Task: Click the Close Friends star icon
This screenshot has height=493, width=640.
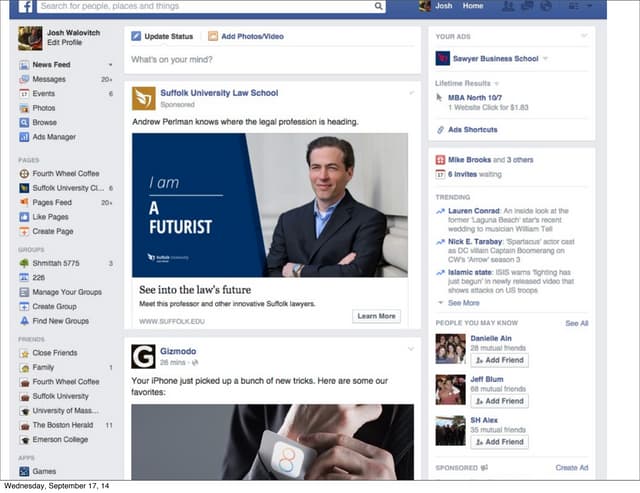Action: 24,353
